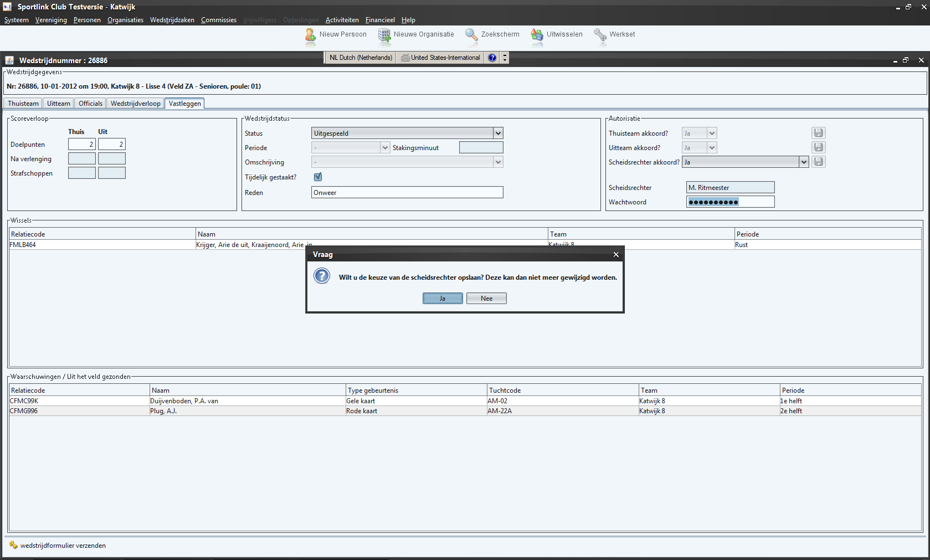Click the 2e helft periode cell
930x560 pixels.
[x=850, y=411]
